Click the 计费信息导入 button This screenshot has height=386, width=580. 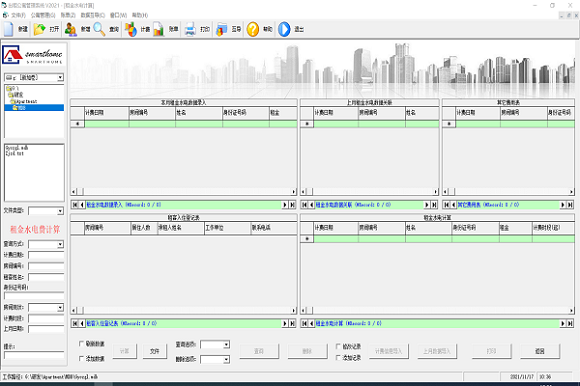(388, 351)
